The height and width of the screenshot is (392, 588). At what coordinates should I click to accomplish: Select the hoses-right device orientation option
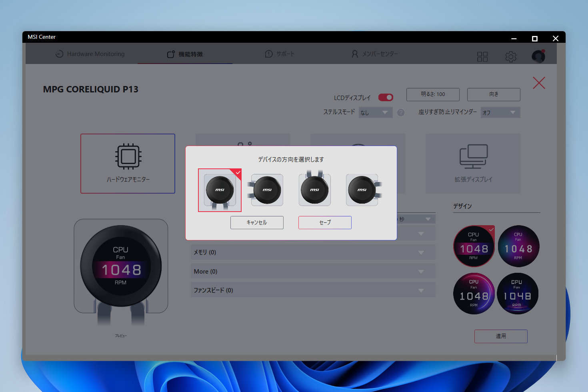(363, 190)
